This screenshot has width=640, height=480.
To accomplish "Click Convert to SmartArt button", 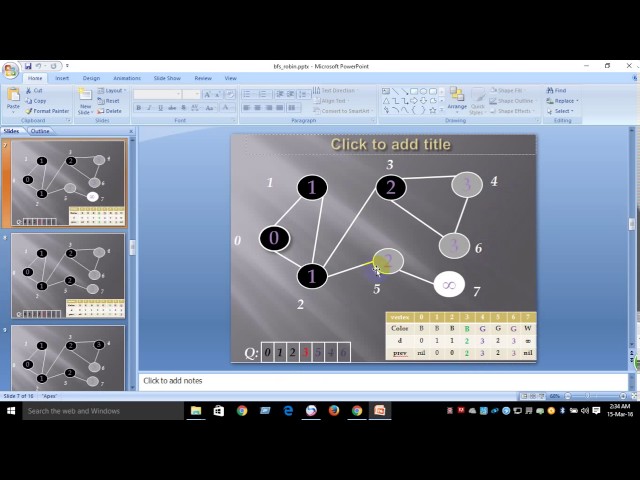I will 344,111.
